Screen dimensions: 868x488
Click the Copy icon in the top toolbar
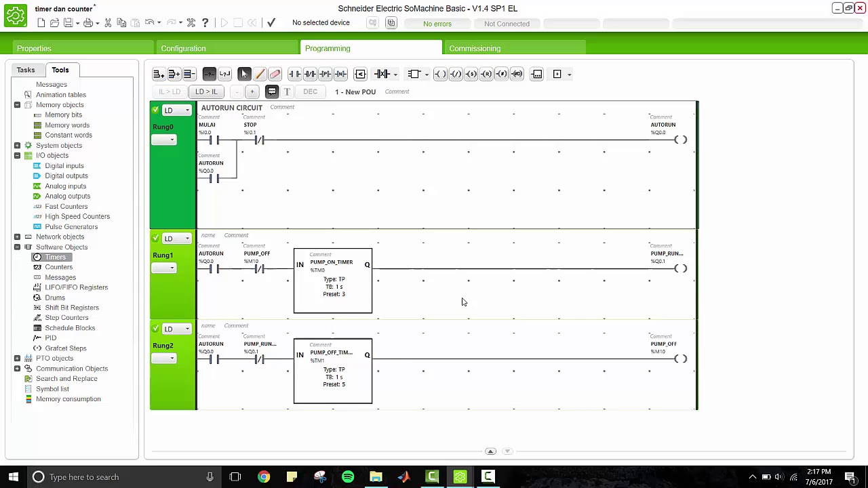(121, 23)
